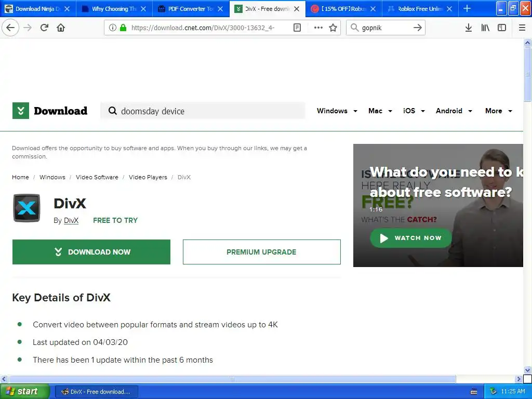Open Video Players breadcrumb link
Screen dimensions: 532x399
148,177
